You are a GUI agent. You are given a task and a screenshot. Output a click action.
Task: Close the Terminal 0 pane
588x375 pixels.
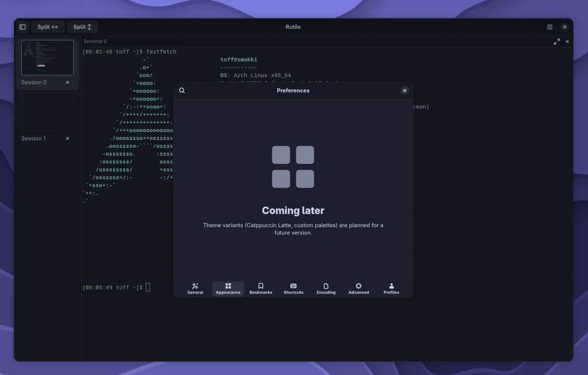click(x=567, y=41)
